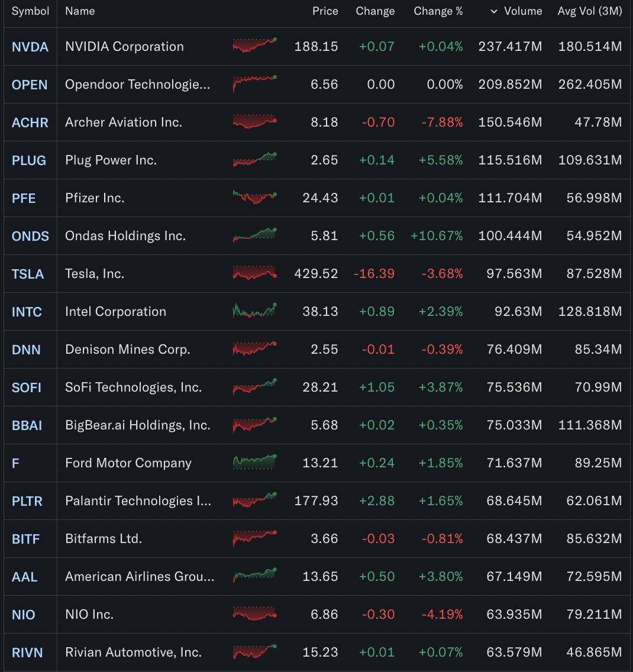Screen dimensions: 633x672
Task: Open the TSLA ticker symbol link
Action: click(28, 274)
